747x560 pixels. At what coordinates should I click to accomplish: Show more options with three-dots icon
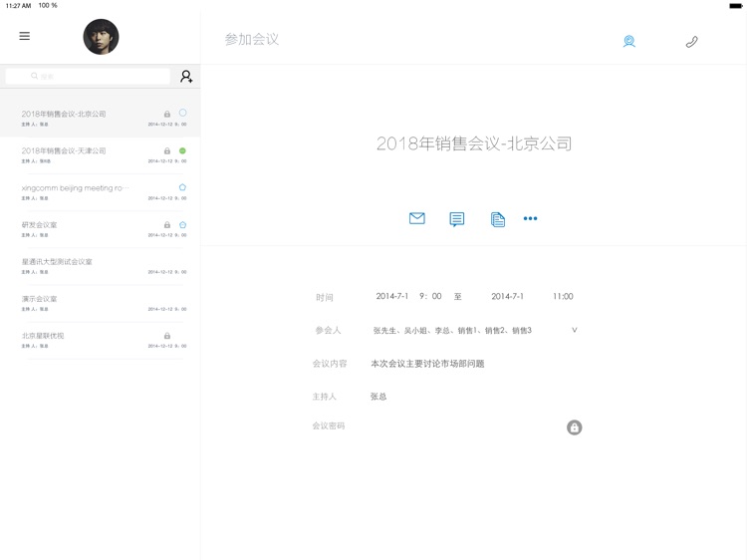coord(530,218)
